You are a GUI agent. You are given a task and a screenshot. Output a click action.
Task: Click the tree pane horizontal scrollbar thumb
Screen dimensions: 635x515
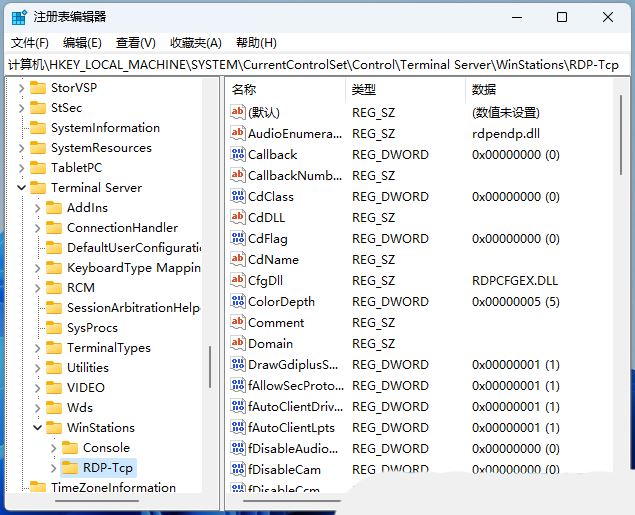tap(97, 501)
